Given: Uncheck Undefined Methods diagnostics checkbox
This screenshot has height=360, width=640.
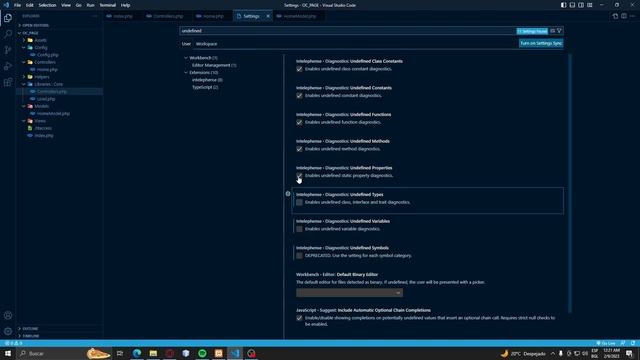Looking at the screenshot, I should tap(299, 149).
